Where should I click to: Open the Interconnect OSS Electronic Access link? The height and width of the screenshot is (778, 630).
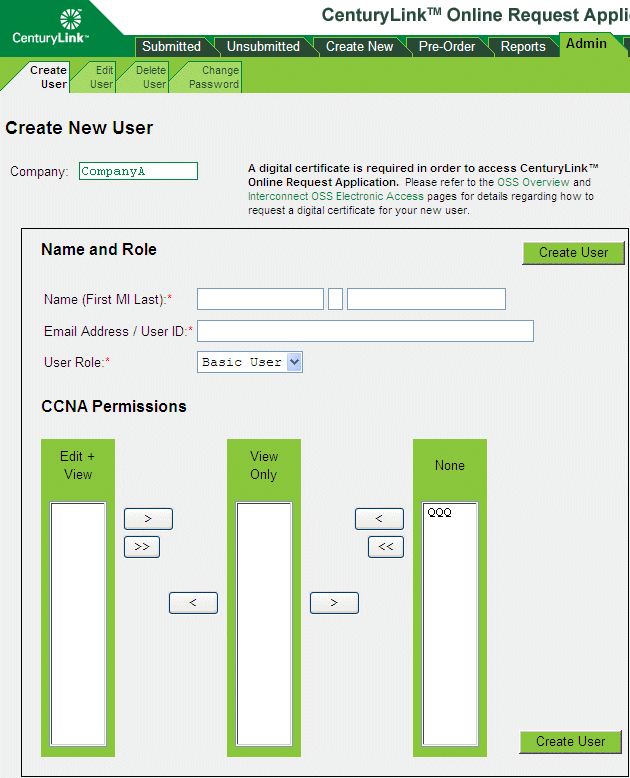point(336,197)
